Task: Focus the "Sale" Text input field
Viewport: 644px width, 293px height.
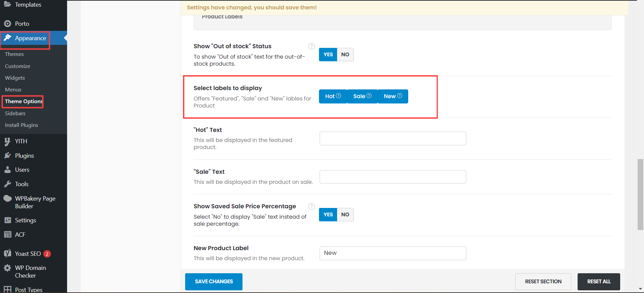Action: 393,177
